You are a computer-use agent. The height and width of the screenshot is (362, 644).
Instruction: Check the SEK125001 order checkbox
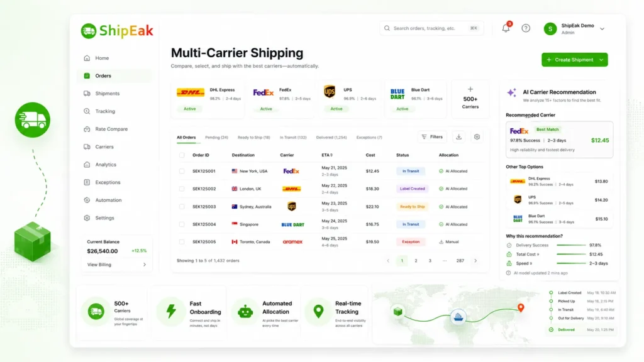click(182, 171)
